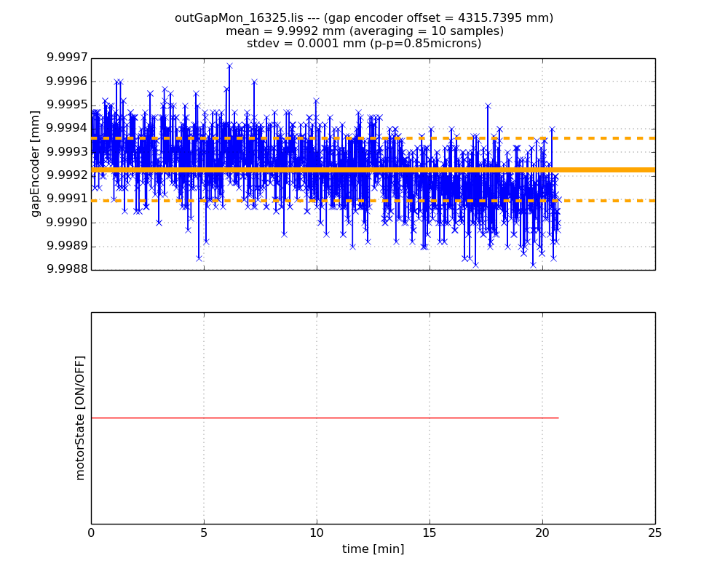728x582 pixels.
Task: Select the motorState [ON/OFF] axis label
Action: [80, 418]
